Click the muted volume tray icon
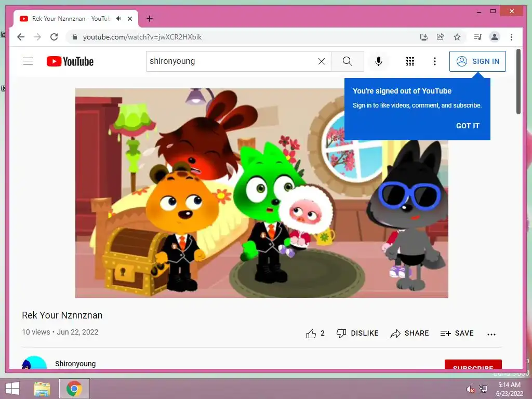This screenshot has height=399, width=532. click(x=470, y=389)
